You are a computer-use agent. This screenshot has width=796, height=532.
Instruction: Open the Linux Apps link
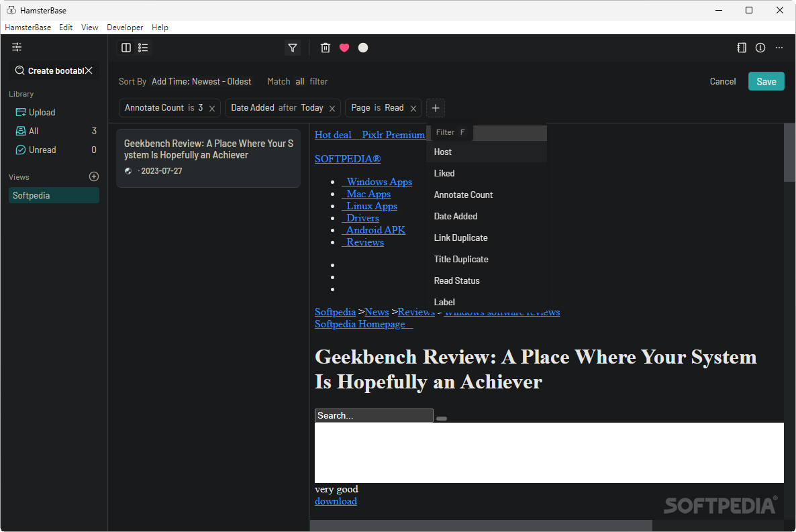click(370, 206)
